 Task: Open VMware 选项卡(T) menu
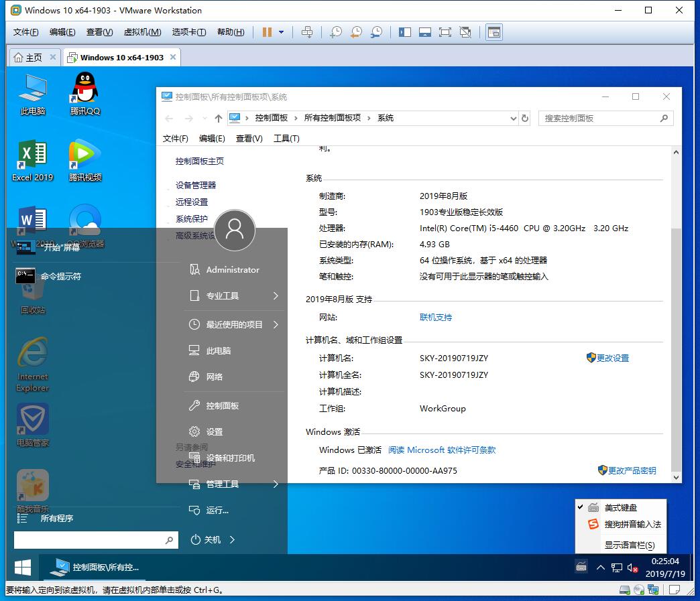coord(189,32)
